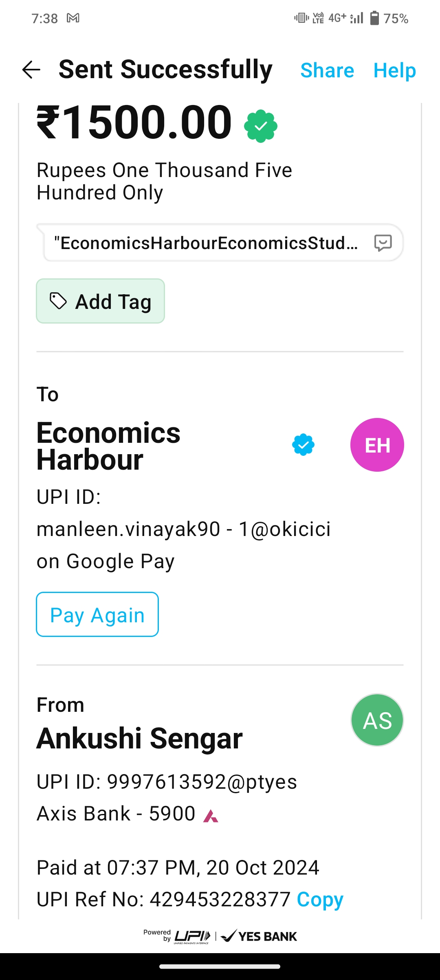This screenshot has height=980, width=440.
Task: Open the payment message comment icon
Action: (x=383, y=243)
